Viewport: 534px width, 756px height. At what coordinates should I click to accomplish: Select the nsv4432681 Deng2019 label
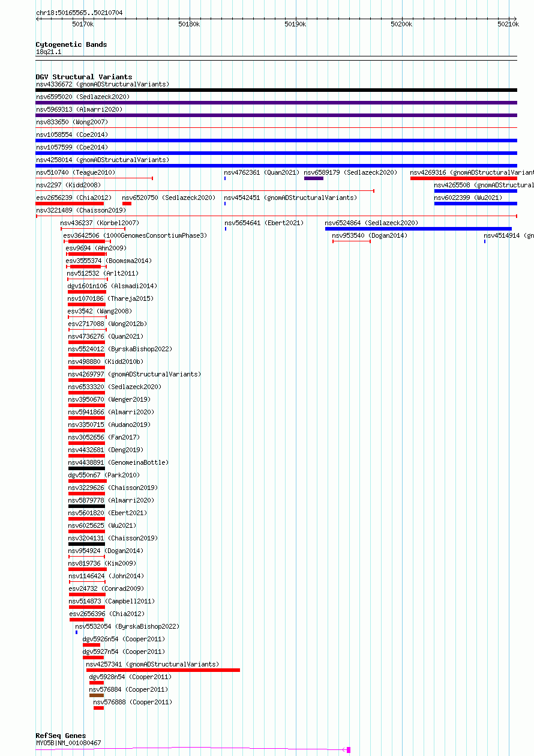pyautogui.click(x=106, y=450)
